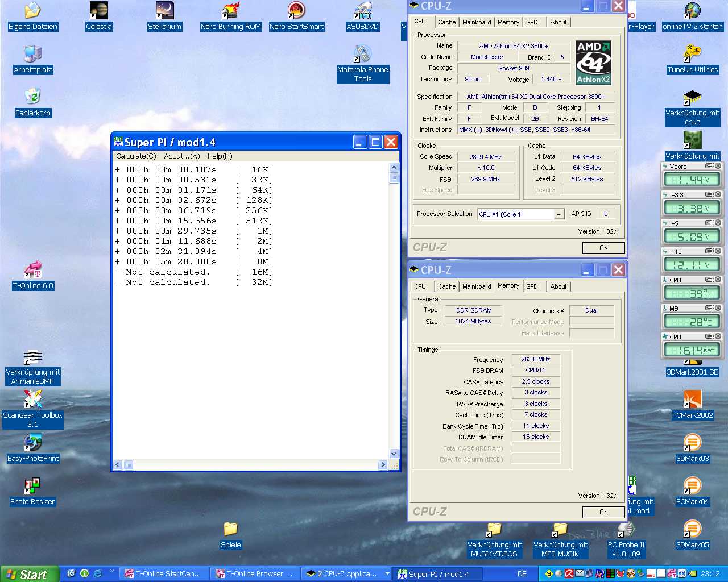Expand the quick launch overflow chevron

[111, 571]
